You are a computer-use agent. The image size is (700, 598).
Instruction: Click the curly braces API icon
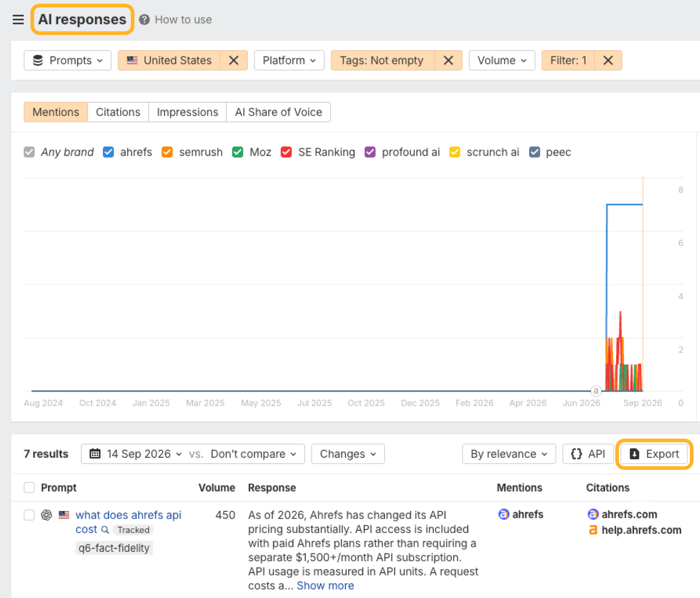[576, 454]
